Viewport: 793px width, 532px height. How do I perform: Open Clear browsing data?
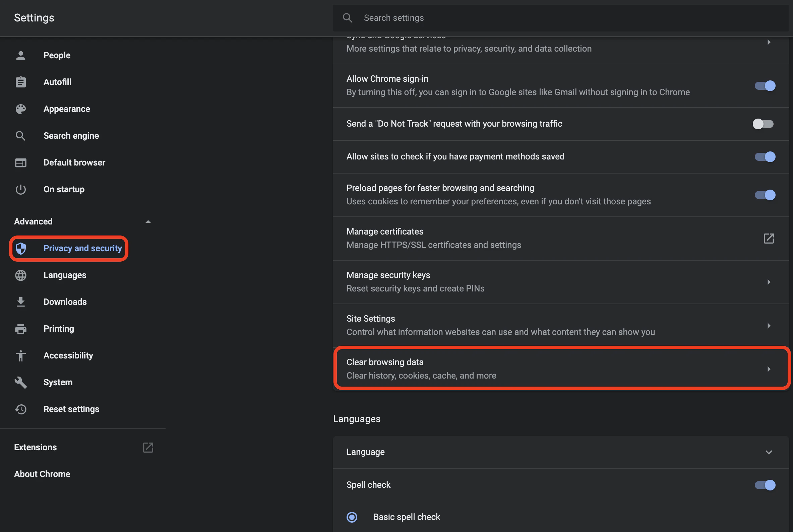561,369
